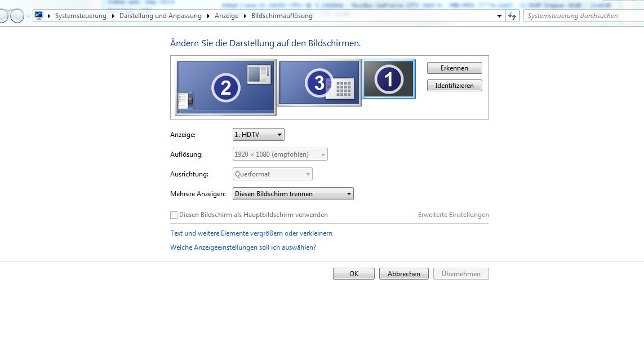Check Diesen Bildschirm als Hauptbildschirm verwenden
The image size is (644, 341).
tap(174, 215)
